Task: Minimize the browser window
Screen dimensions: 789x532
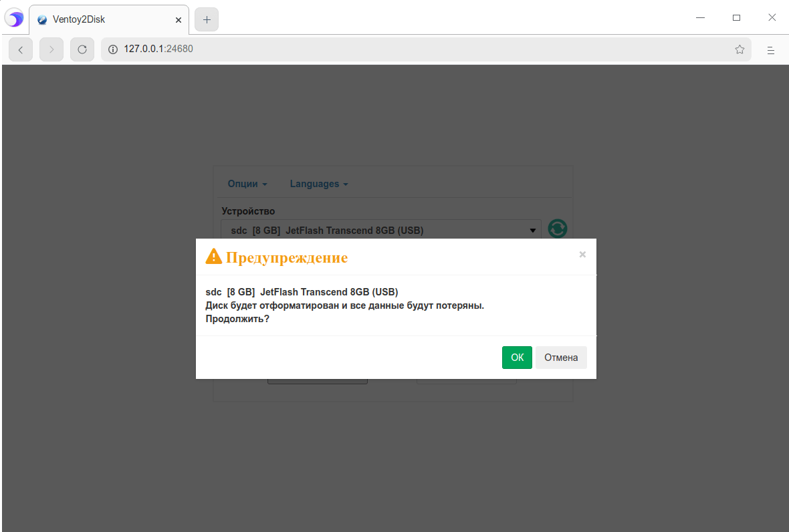Action: click(700, 17)
